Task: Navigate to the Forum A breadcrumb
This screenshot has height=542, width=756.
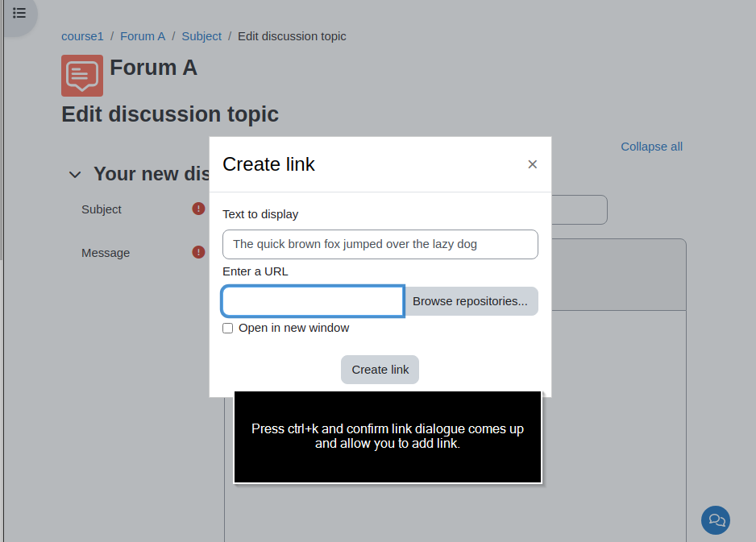Action: 143,36
